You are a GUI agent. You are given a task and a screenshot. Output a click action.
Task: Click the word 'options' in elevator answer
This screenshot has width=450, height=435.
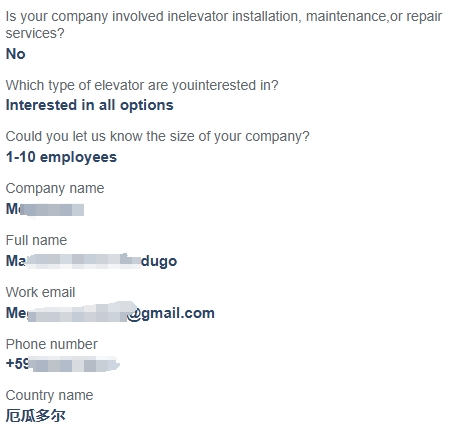tap(147, 106)
